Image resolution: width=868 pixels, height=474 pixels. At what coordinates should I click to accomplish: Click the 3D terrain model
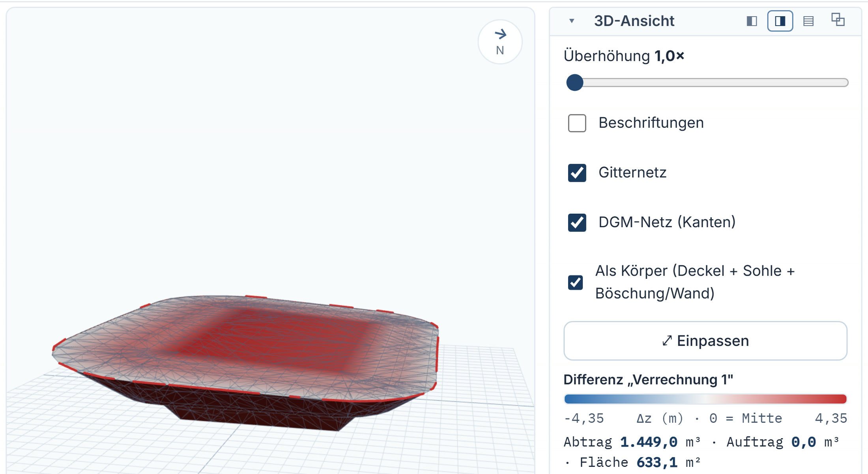(x=245, y=363)
